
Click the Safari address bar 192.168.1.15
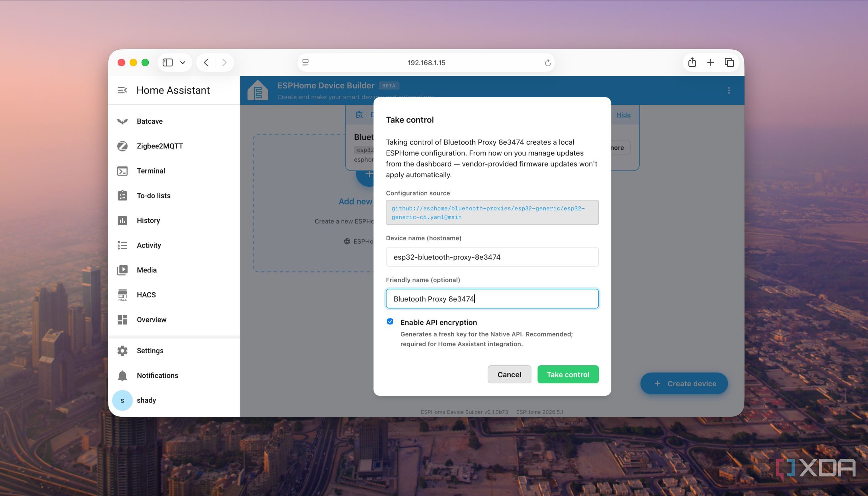click(x=426, y=63)
